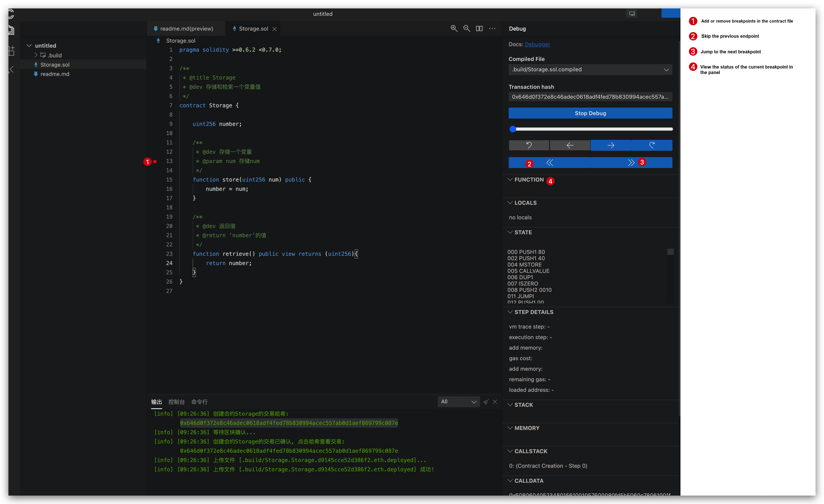Click the Stop Debug button

click(590, 113)
